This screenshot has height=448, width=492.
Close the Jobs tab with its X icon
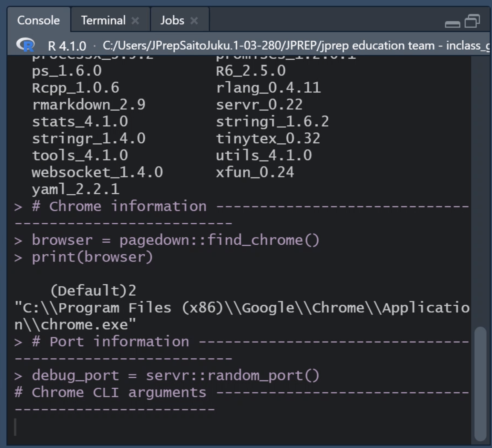tap(195, 20)
